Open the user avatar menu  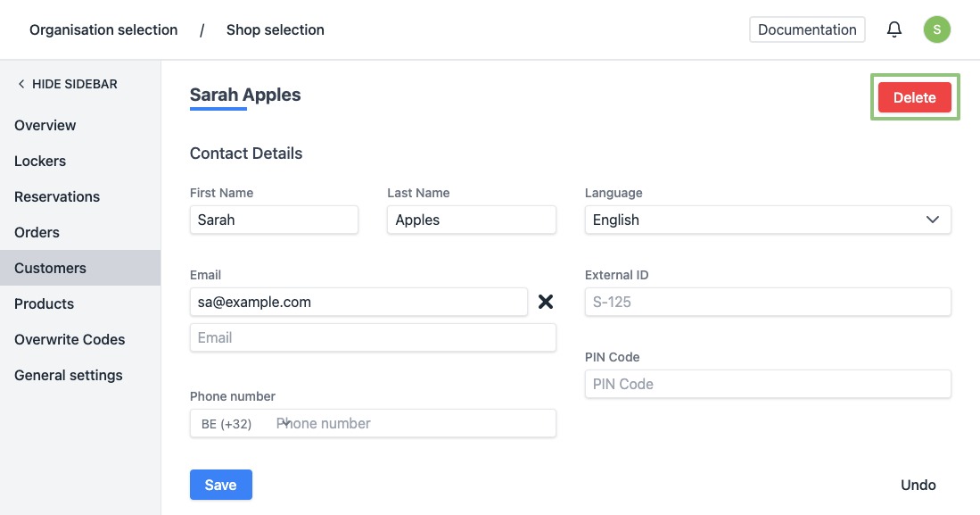click(x=936, y=29)
